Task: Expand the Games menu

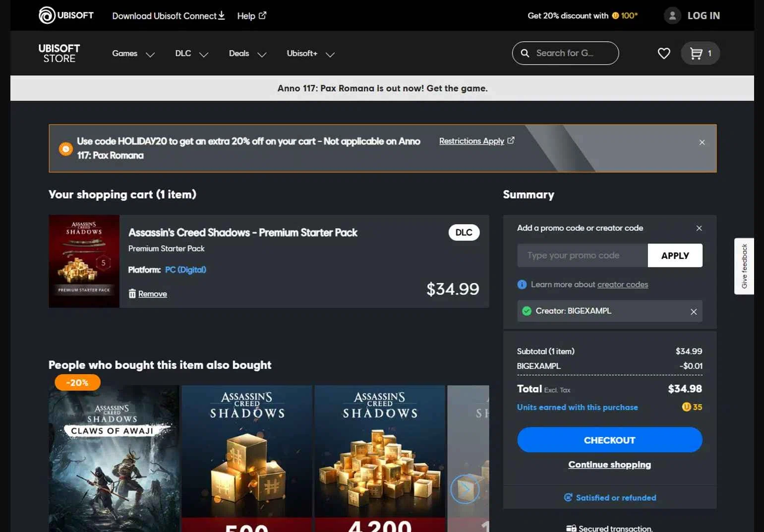Action: click(133, 54)
